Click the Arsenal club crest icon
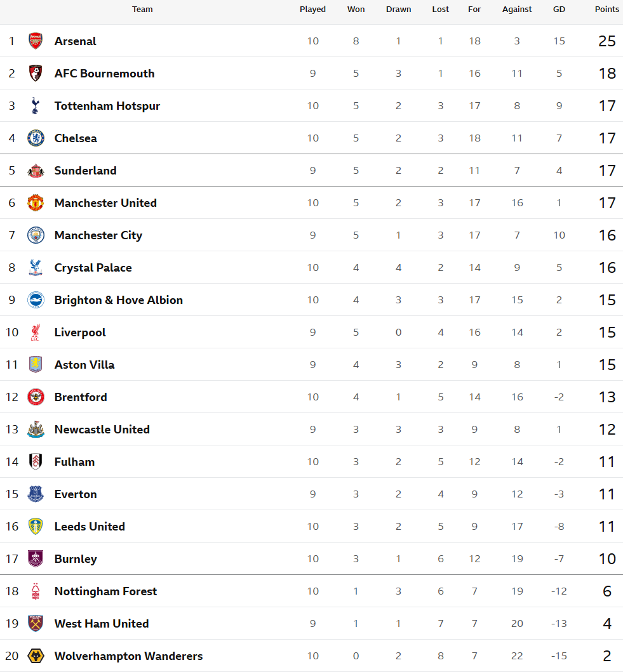This screenshot has height=672, width=623. point(36,41)
